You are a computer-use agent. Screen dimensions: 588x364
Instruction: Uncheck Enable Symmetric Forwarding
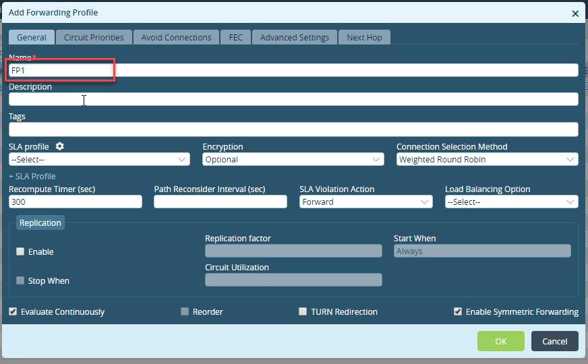(457, 311)
